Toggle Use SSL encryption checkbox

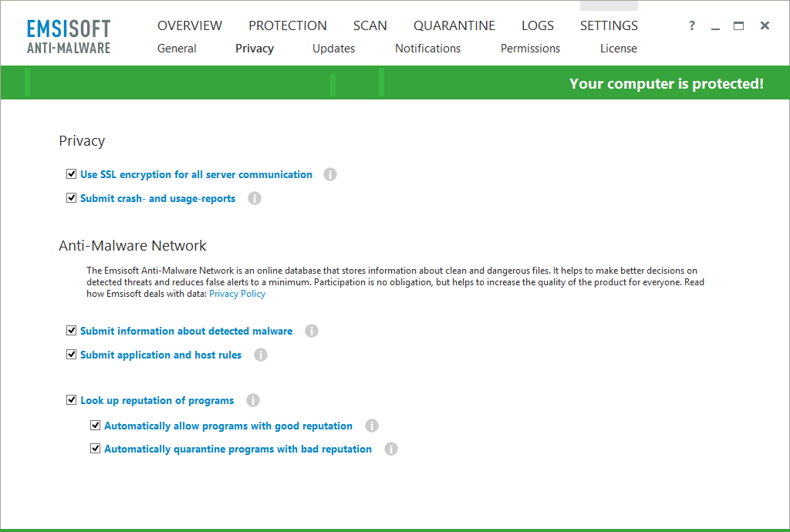(71, 174)
